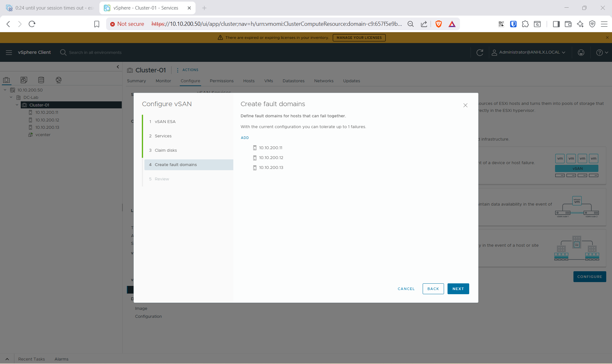Open the Alarms tab
Viewport: 612px width, 364px height.
click(x=62, y=359)
